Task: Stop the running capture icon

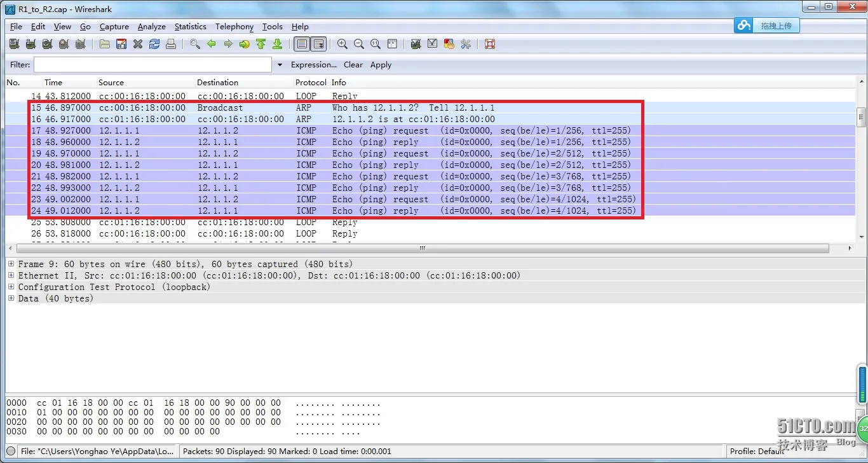Action: [64, 44]
